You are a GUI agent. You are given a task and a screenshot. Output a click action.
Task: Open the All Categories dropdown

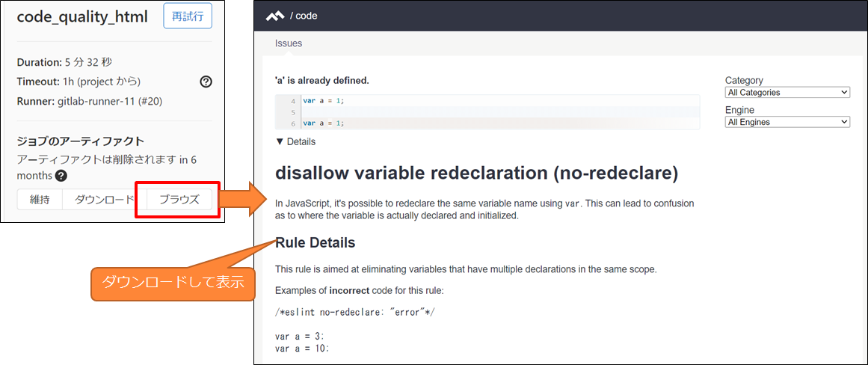[x=787, y=93]
